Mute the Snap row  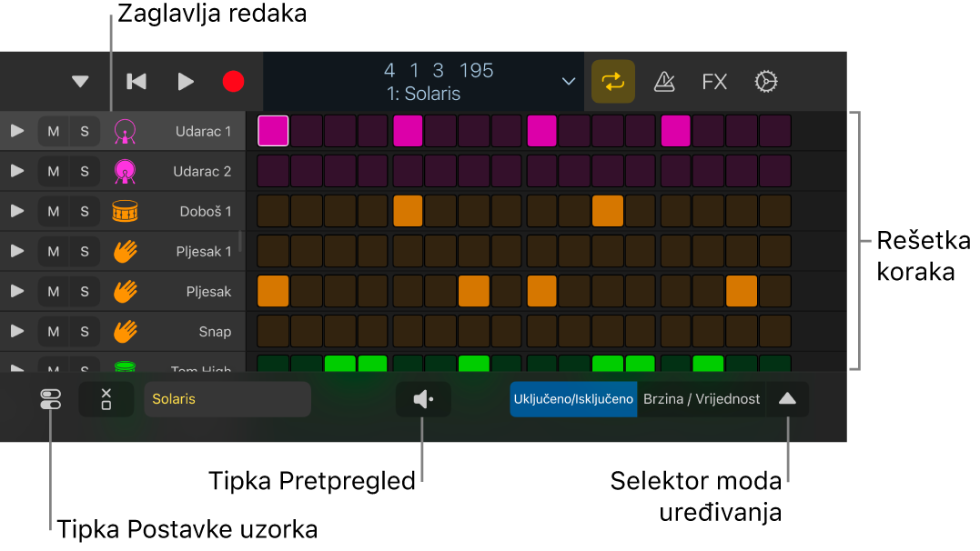coord(54,331)
